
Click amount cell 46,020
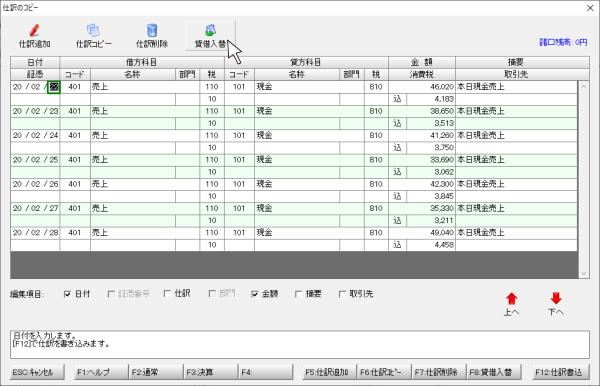pyautogui.click(x=422, y=87)
